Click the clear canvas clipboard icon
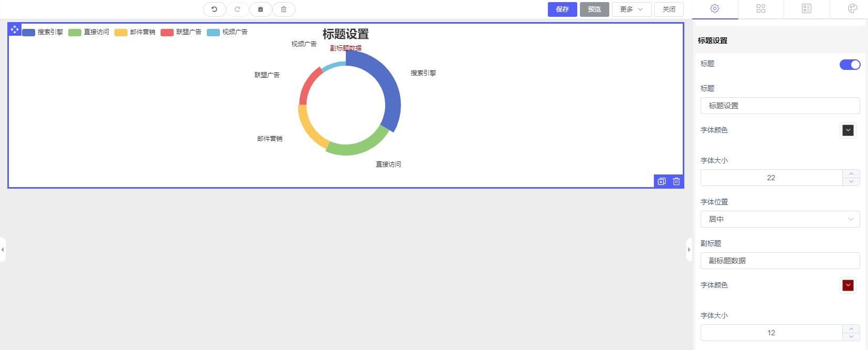868x350 pixels. (x=260, y=9)
